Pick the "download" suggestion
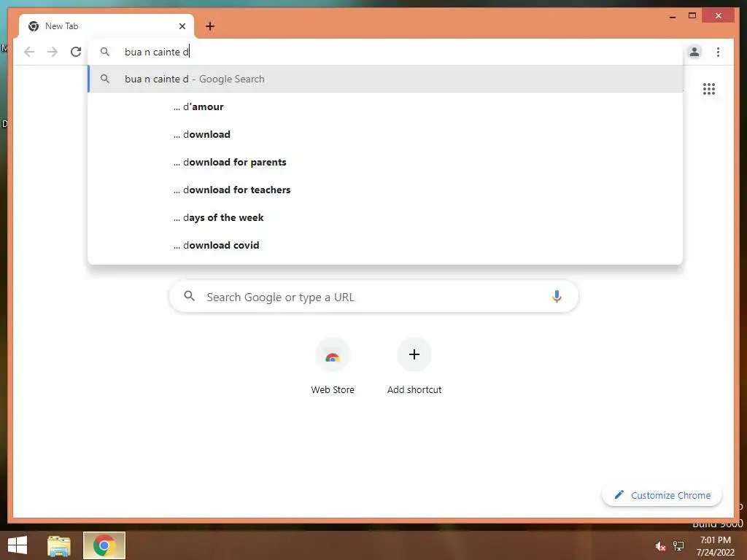This screenshot has height=560, width=747. [x=385, y=134]
